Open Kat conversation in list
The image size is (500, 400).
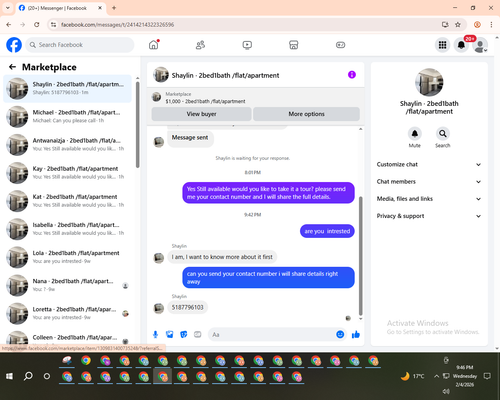pyautogui.click(x=67, y=201)
